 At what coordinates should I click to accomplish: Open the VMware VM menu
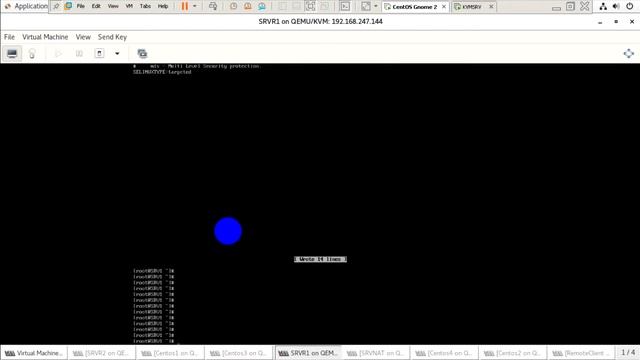pyautogui.click(x=129, y=6)
